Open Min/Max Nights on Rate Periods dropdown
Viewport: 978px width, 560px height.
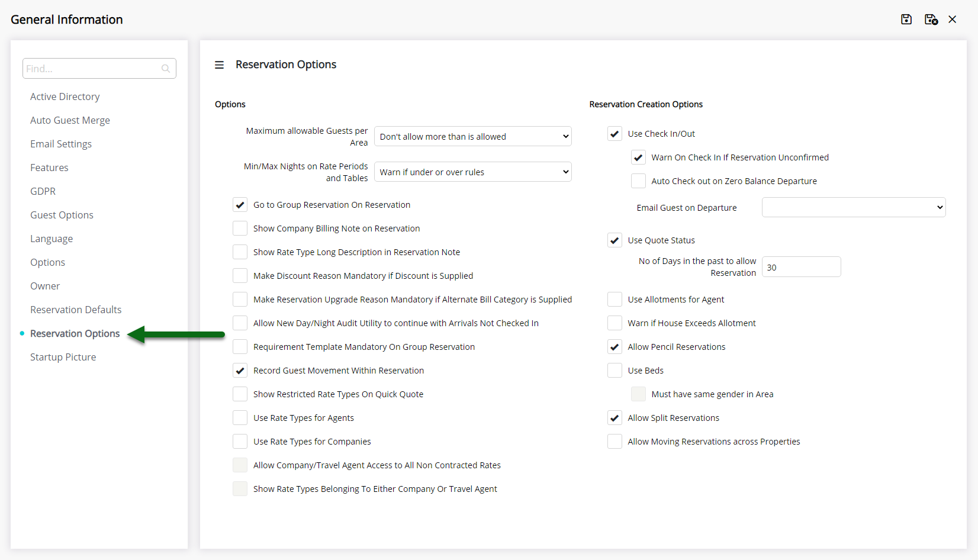coord(472,172)
